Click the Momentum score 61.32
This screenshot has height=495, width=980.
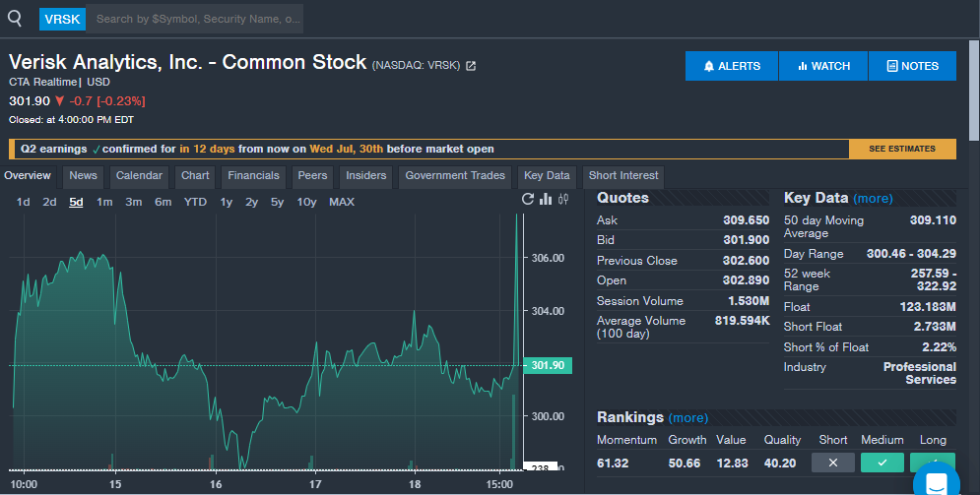tap(613, 464)
